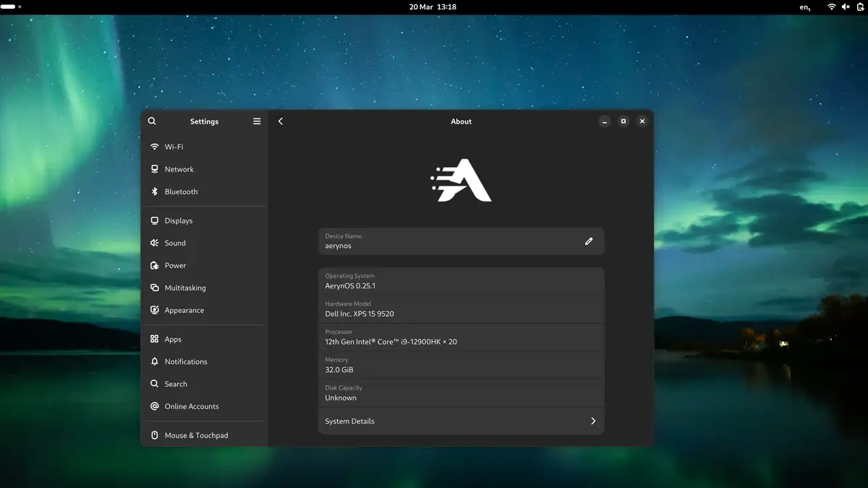
Task: Open the Sound settings panel
Action: tap(175, 243)
